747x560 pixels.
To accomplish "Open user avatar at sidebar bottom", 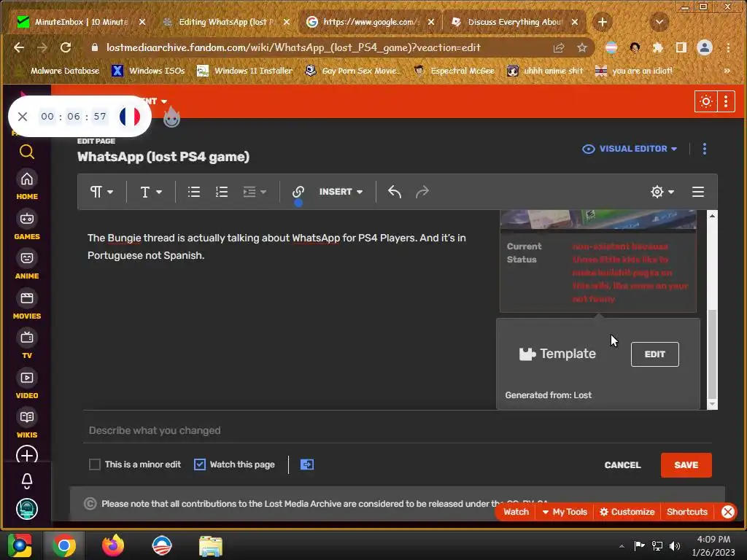I will point(27,509).
